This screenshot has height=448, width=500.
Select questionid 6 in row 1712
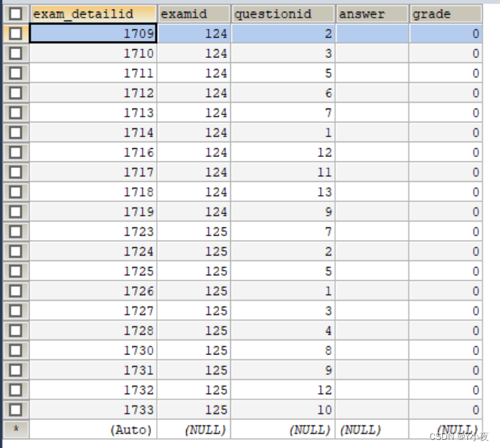pyautogui.click(x=283, y=93)
